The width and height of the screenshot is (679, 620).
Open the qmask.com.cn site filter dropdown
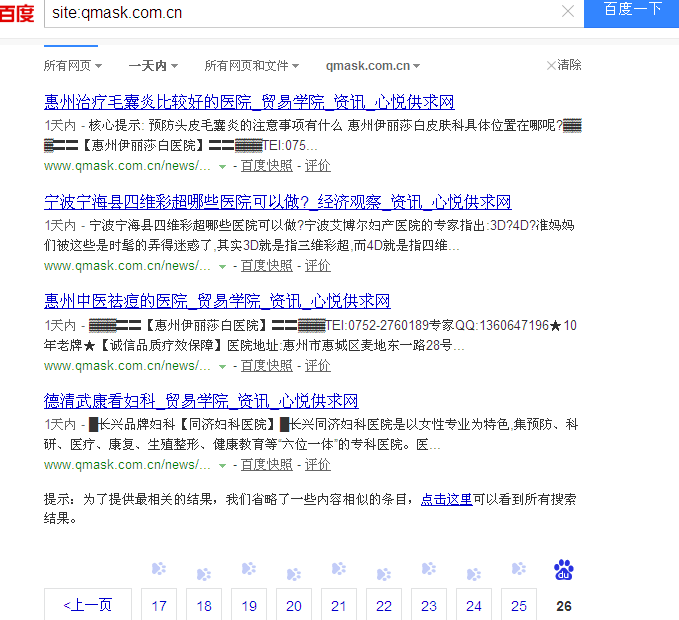point(373,65)
